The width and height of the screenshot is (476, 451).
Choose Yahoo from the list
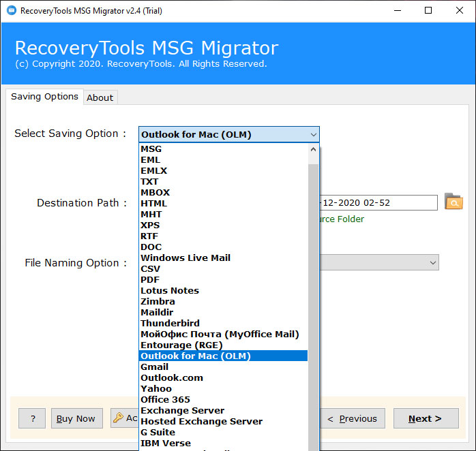pos(223,389)
